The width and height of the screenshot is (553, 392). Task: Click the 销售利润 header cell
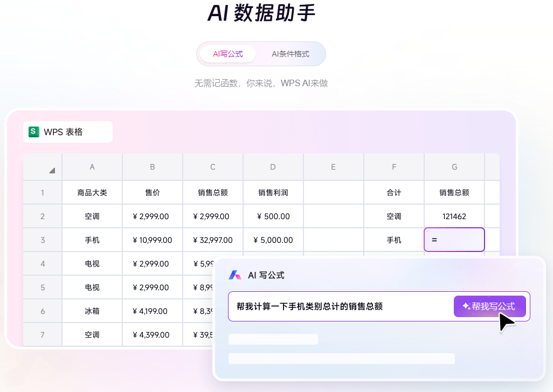(273, 193)
